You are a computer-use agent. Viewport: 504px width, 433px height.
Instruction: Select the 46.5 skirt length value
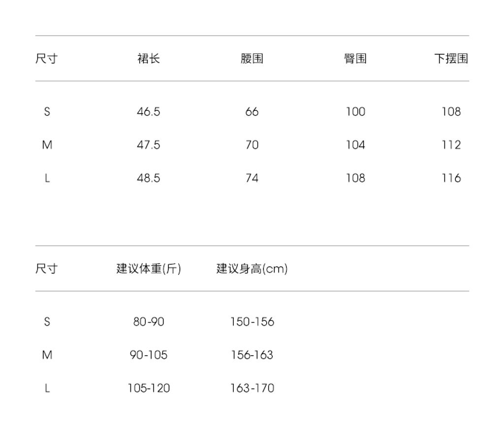[149, 112]
